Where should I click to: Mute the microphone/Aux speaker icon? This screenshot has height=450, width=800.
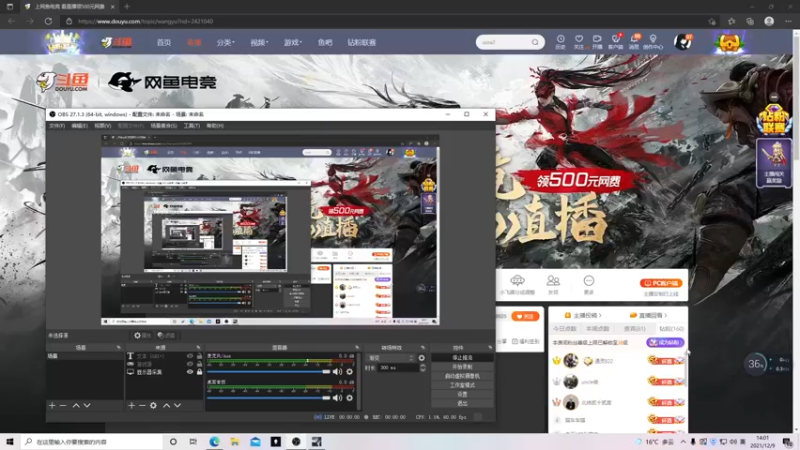pos(337,372)
